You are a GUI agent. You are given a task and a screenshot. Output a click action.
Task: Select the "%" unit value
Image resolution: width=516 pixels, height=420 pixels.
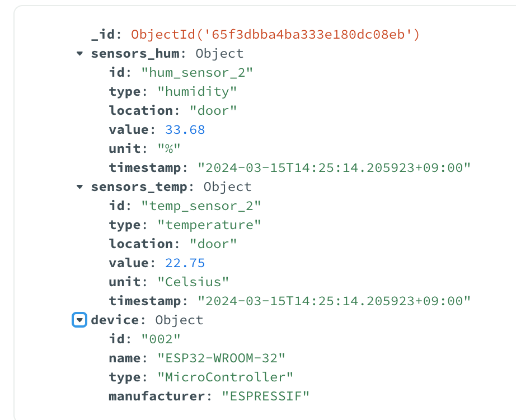(169, 149)
